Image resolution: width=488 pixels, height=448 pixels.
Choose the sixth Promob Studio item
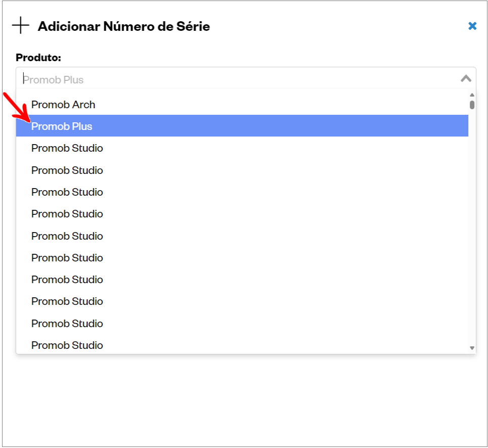tap(67, 258)
